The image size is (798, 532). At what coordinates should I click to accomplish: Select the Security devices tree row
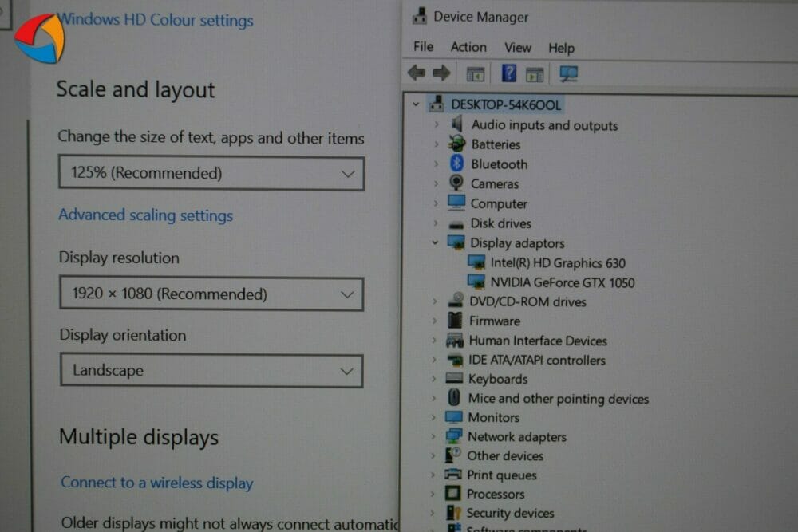click(510, 513)
